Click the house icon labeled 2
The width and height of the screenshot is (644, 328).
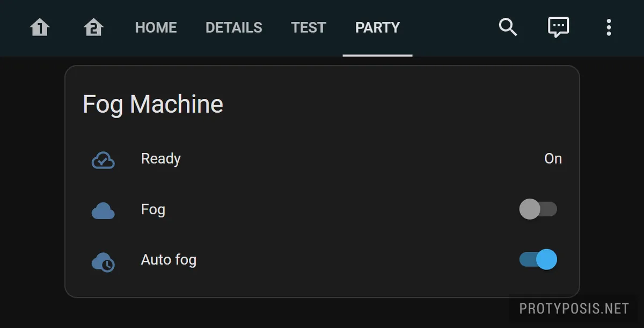click(93, 27)
